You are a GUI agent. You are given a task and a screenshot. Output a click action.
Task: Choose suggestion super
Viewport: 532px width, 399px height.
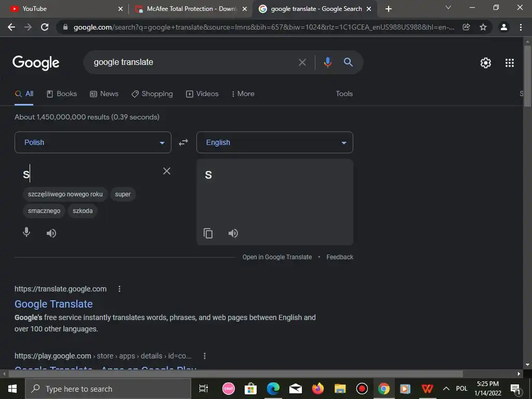point(123,194)
